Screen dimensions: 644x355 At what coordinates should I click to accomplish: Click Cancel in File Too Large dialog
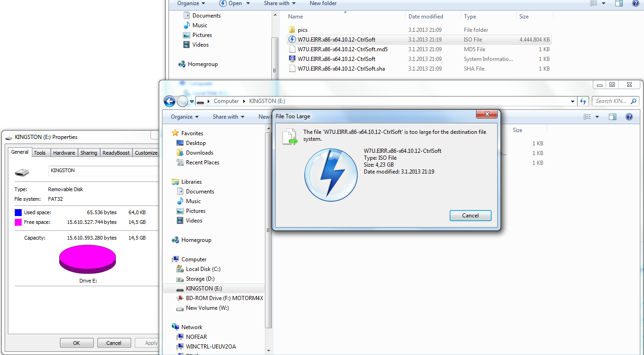click(x=470, y=216)
